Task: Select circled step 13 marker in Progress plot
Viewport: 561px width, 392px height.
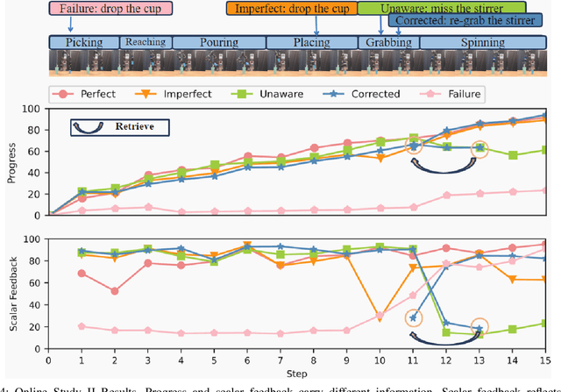Action: [x=479, y=148]
